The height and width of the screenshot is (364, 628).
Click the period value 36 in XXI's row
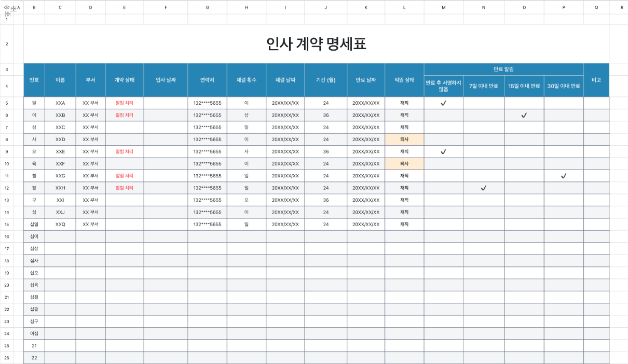coord(326,200)
